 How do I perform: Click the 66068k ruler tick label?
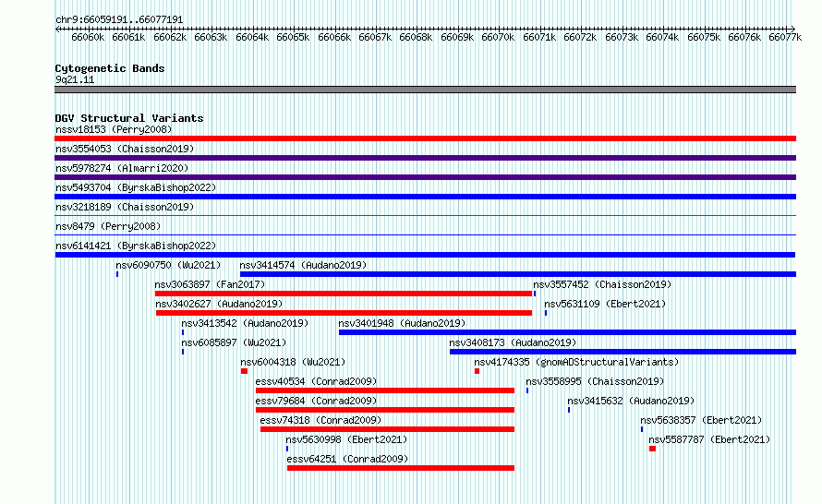416,37
